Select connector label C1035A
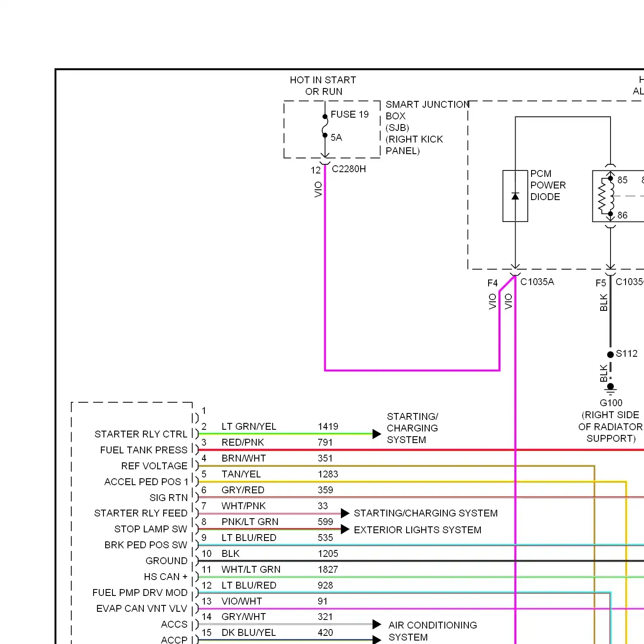 [537, 282]
